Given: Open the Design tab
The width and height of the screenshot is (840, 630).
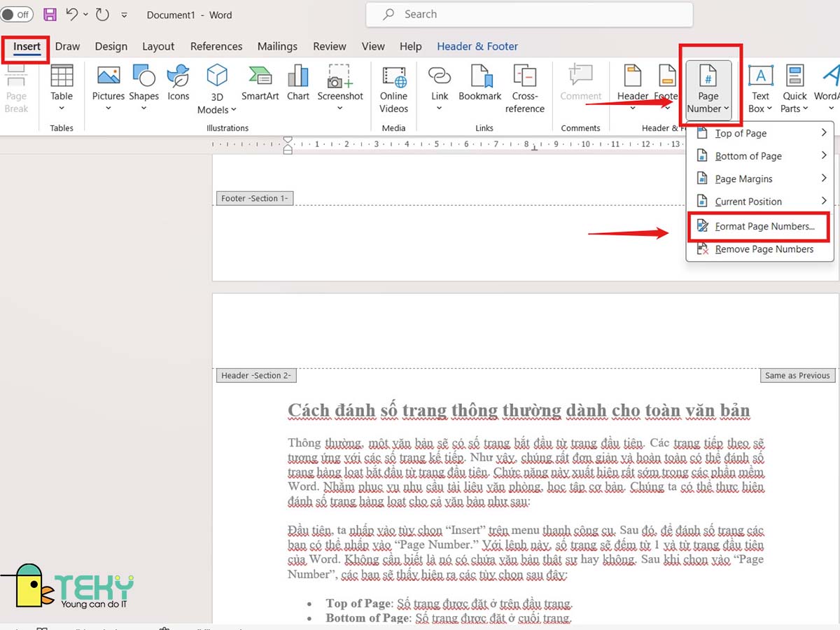Looking at the screenshot, I should point(111,47).
